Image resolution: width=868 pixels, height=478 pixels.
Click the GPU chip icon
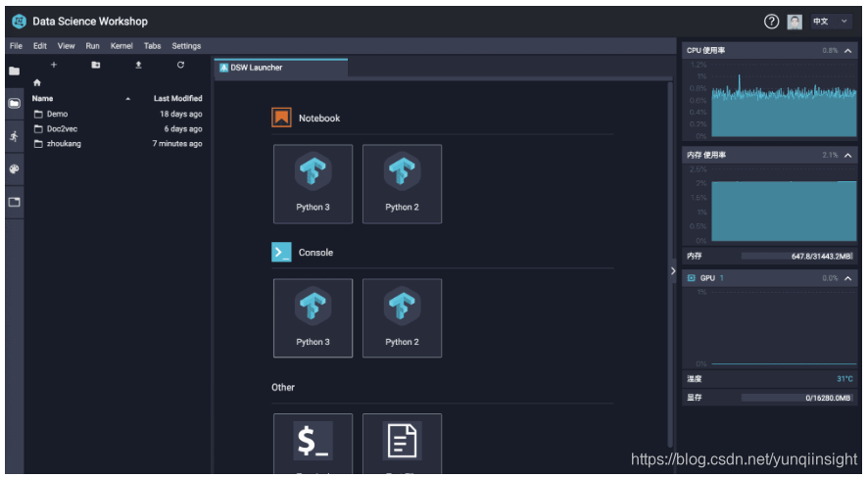(691, 278)
